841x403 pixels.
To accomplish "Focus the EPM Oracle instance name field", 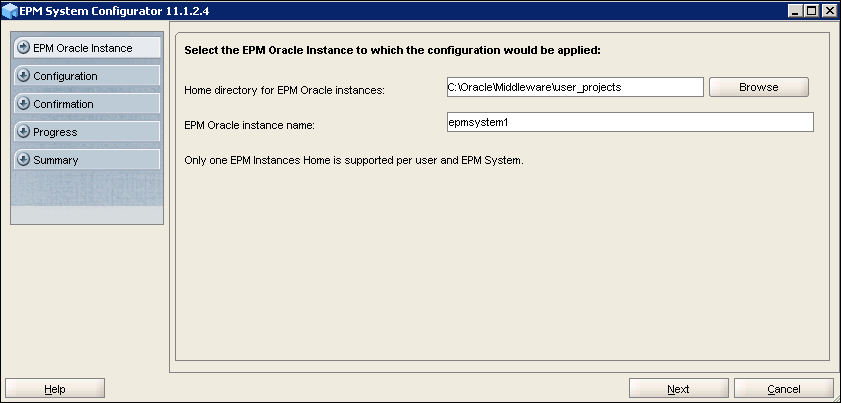I will coord(630,122).
